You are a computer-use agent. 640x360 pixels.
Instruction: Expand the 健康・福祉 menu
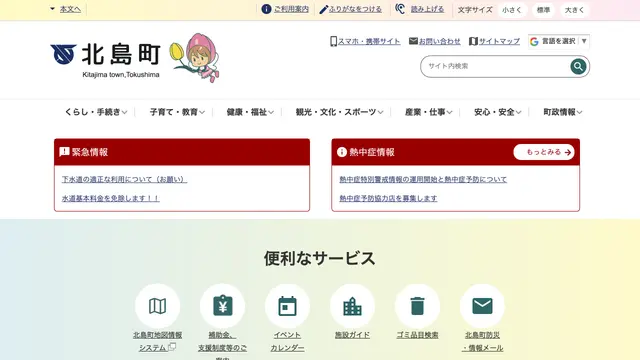tap(250, 112)
